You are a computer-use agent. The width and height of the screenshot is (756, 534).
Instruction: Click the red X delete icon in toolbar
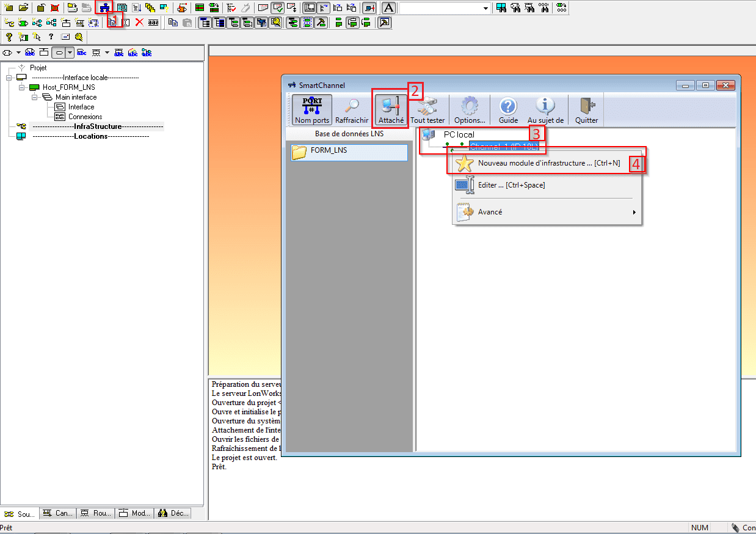click(x=139, y=23)
